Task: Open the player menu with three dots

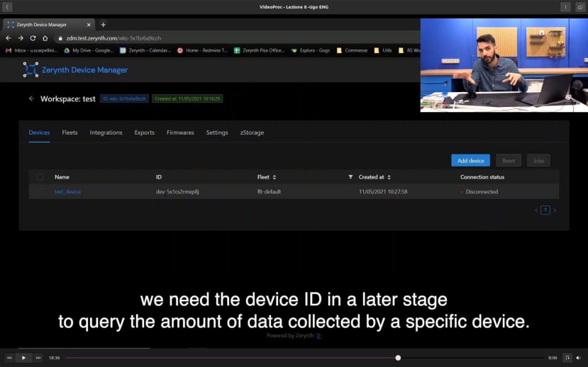Action: [x=565, y=7]
